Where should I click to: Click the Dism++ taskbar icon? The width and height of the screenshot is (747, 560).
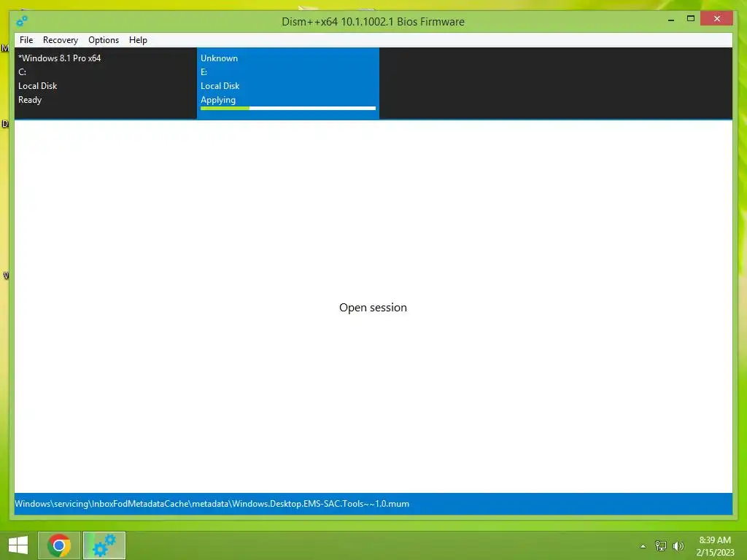tap(104, 545)
